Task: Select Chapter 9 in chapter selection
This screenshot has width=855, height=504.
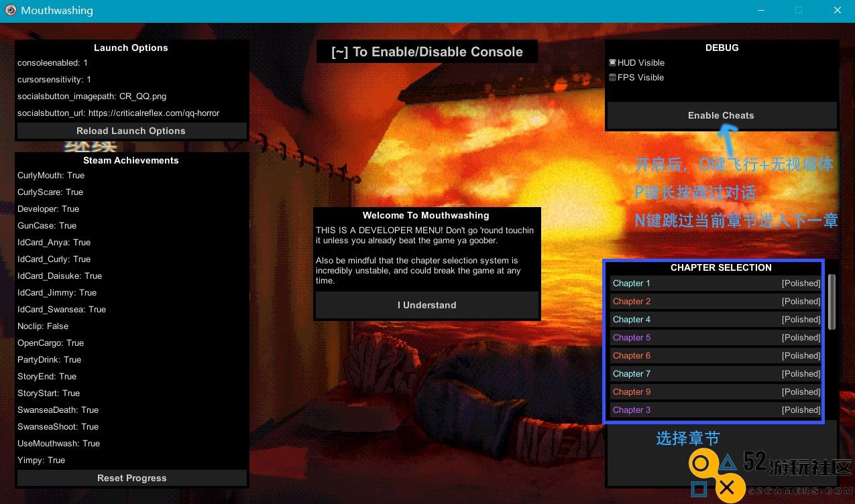Action: (716, 392)
